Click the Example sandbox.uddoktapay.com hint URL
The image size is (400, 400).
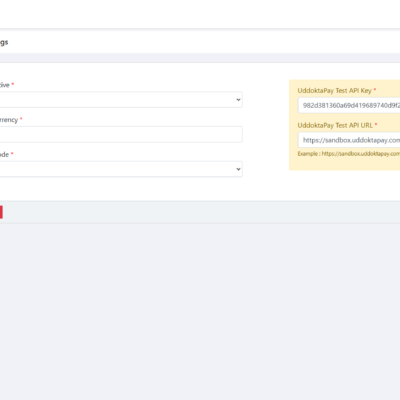point(361,154)
